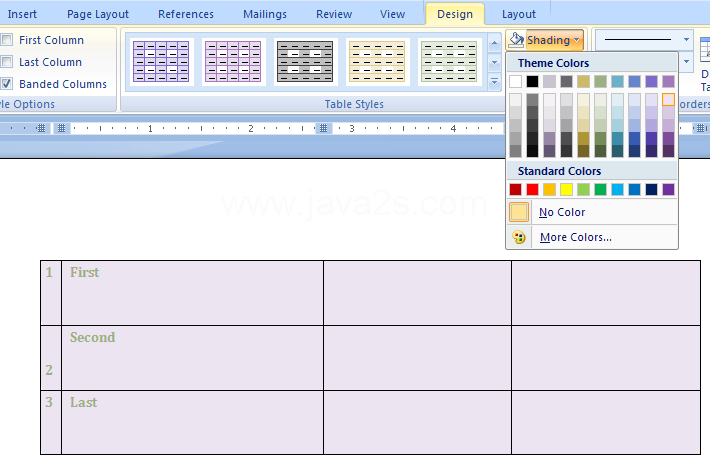Select purple standard color

pos(668,189)
